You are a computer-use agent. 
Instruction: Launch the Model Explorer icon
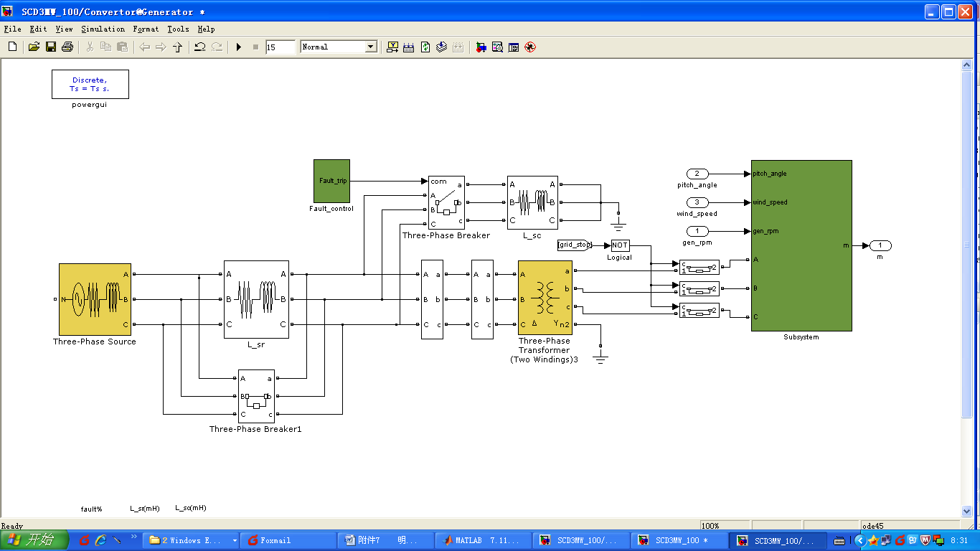click(497, 47)
